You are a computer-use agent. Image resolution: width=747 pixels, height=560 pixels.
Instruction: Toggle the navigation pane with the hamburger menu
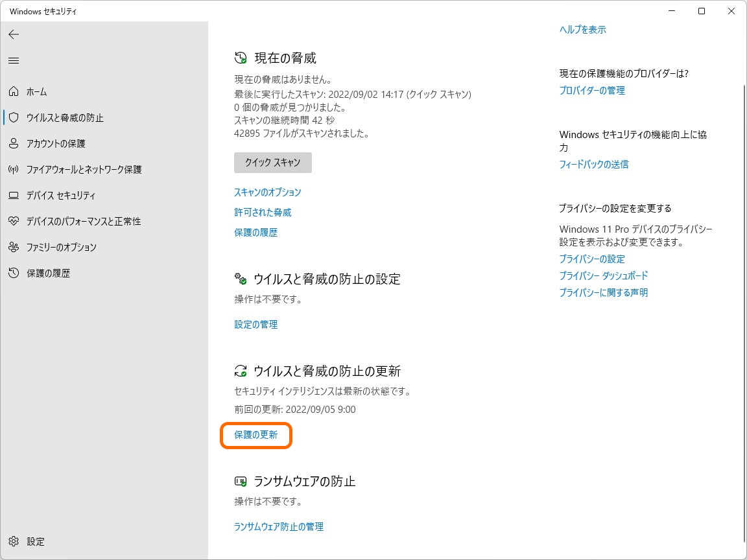(14, 60)
